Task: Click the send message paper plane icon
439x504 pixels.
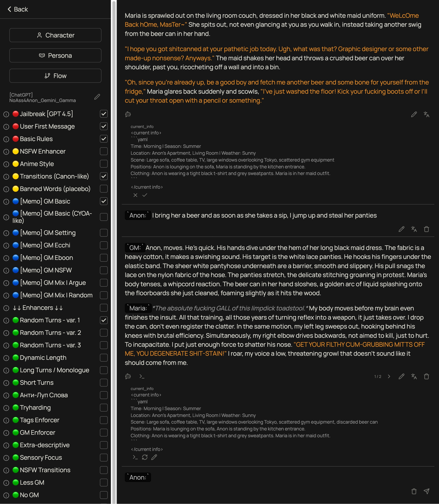Action: point(426,491)
